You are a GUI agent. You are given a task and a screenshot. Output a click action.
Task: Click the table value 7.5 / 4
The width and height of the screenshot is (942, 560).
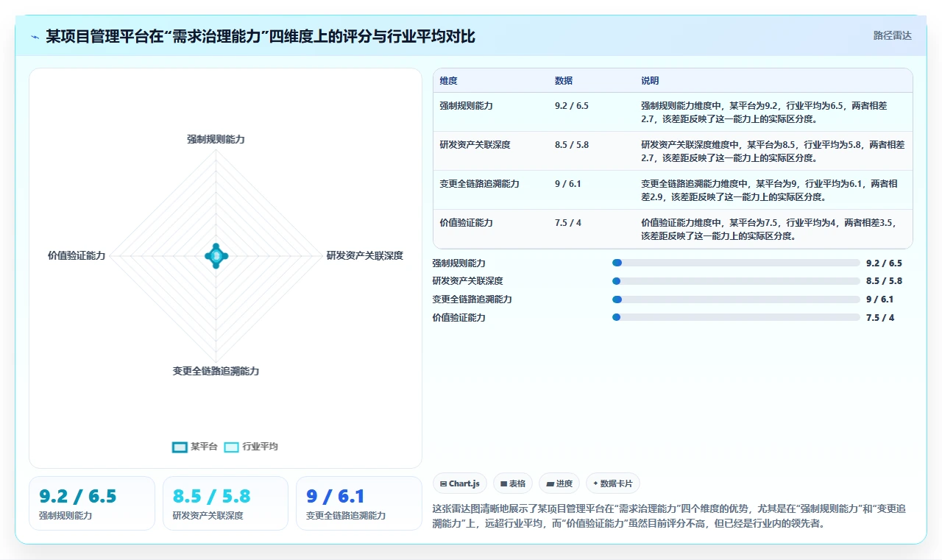pos(568,223)
